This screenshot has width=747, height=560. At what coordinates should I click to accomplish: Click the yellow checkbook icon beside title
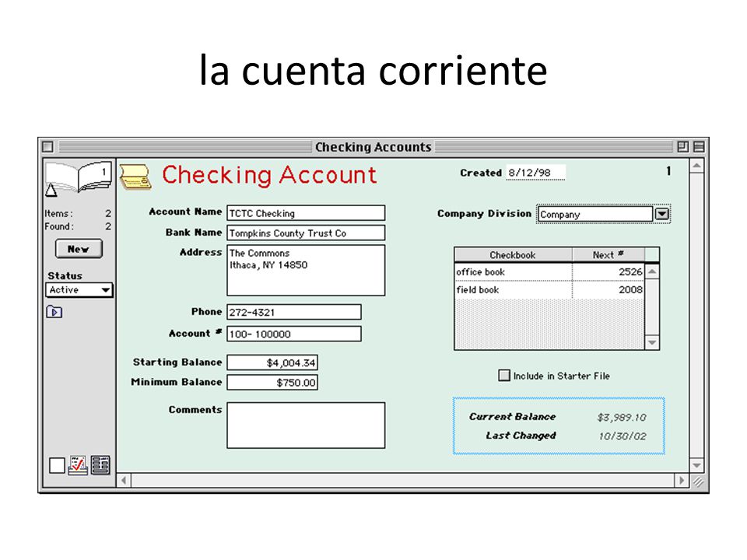point(135,177)
